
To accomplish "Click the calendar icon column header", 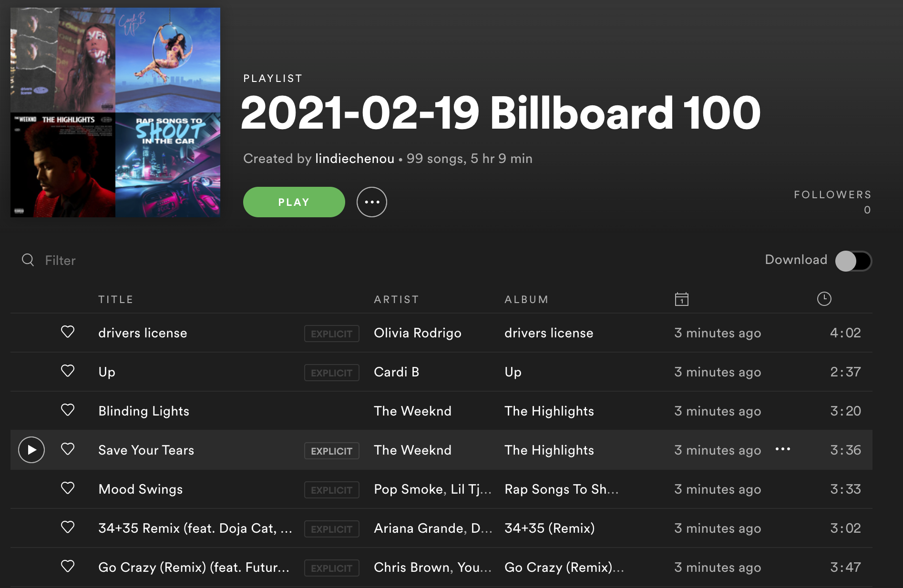I will pos(682,299).
